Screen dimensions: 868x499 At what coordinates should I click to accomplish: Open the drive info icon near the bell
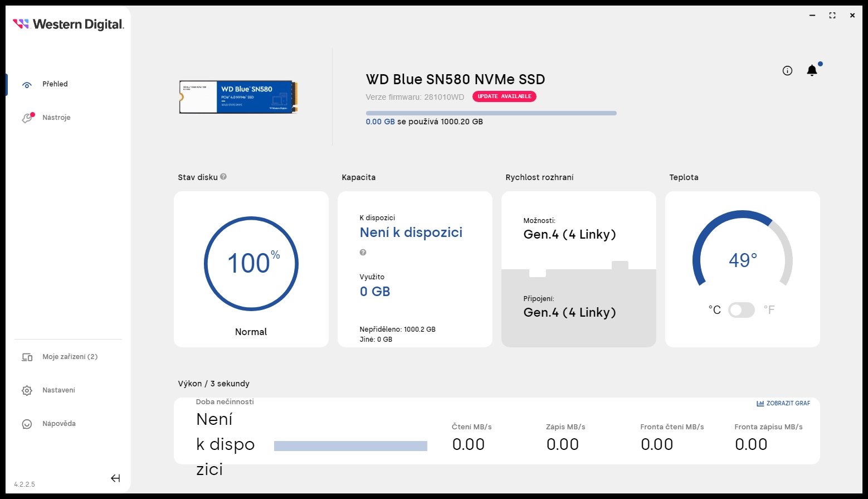click(787, 70)
